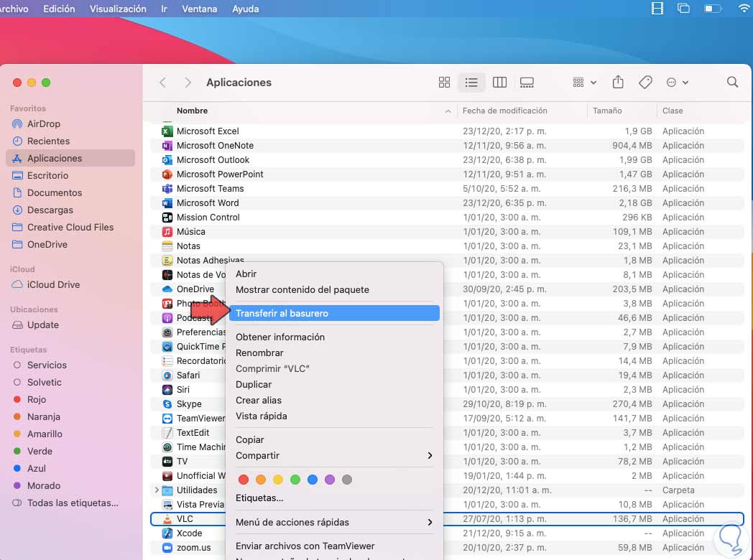Click the Finder search magnifier
The width and height of the screenshot is (753, 560).
pos(732,82)
